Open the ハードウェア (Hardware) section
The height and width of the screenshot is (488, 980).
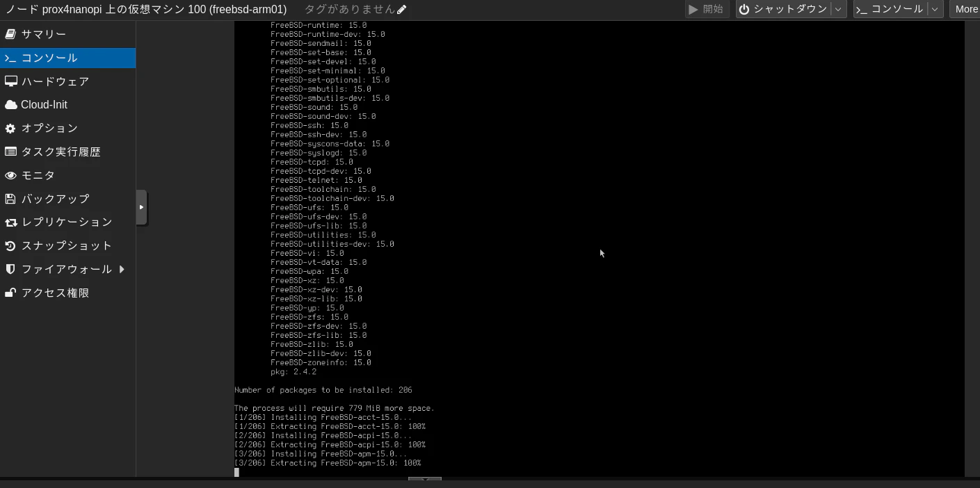pyautogui.click(x=67, y=81)
